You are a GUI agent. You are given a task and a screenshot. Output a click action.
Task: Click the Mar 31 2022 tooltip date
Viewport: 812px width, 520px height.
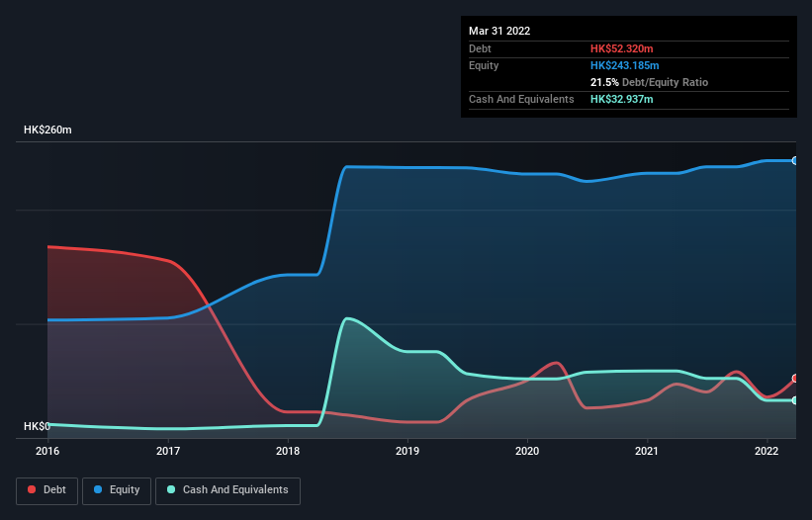[x=499, y=31]
